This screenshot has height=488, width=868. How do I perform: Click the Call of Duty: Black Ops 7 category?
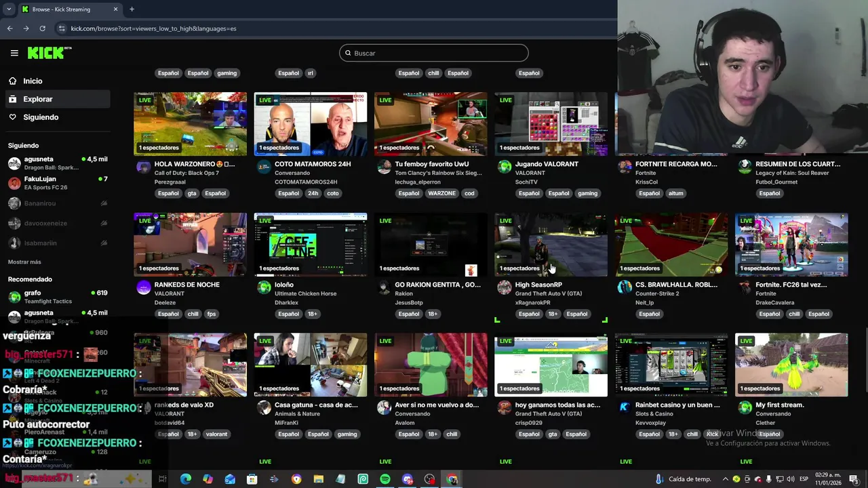coord(187,173)
